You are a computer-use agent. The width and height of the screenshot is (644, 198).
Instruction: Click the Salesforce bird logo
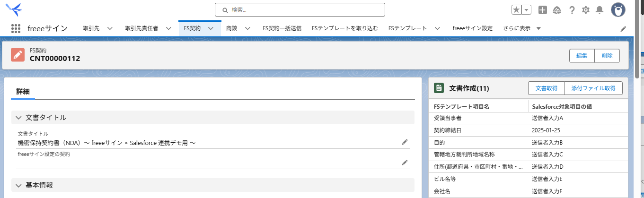click(x=13, y=9)
